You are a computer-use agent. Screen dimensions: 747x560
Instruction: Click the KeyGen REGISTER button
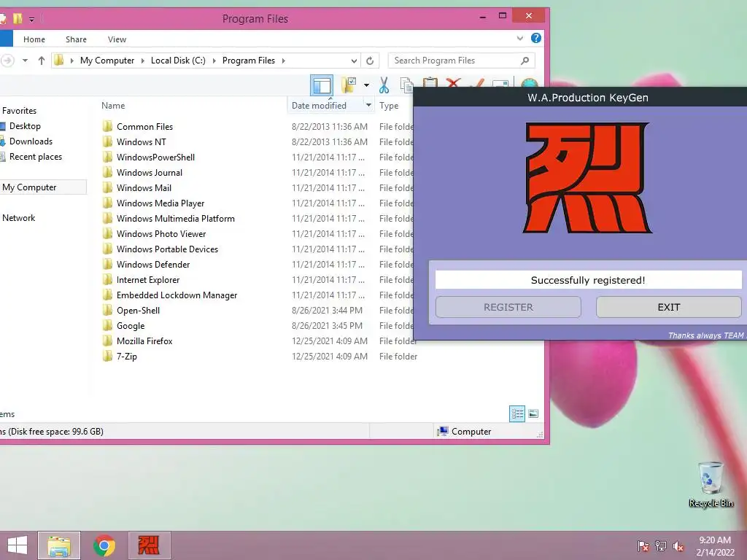tap(508, 307)
